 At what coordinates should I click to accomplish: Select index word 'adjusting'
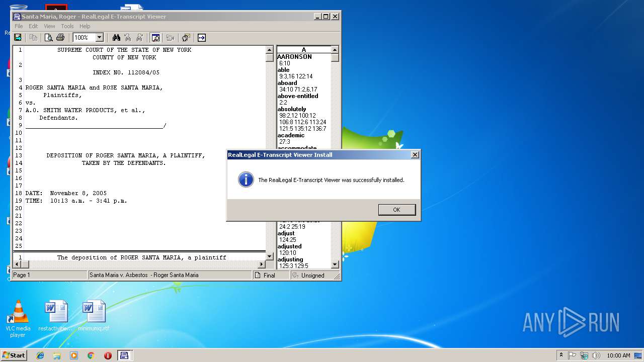click(290, 259)
